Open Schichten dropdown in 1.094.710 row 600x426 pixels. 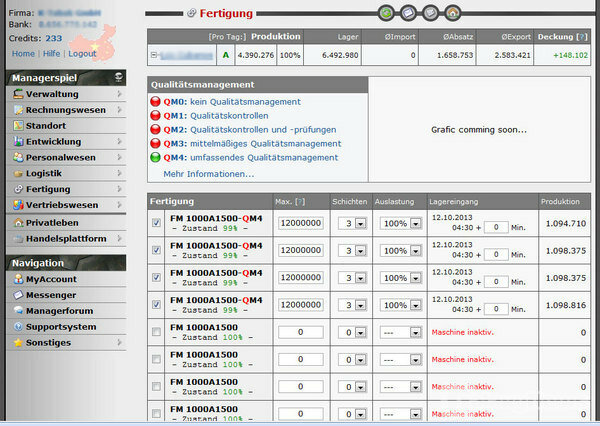[360, 224]
